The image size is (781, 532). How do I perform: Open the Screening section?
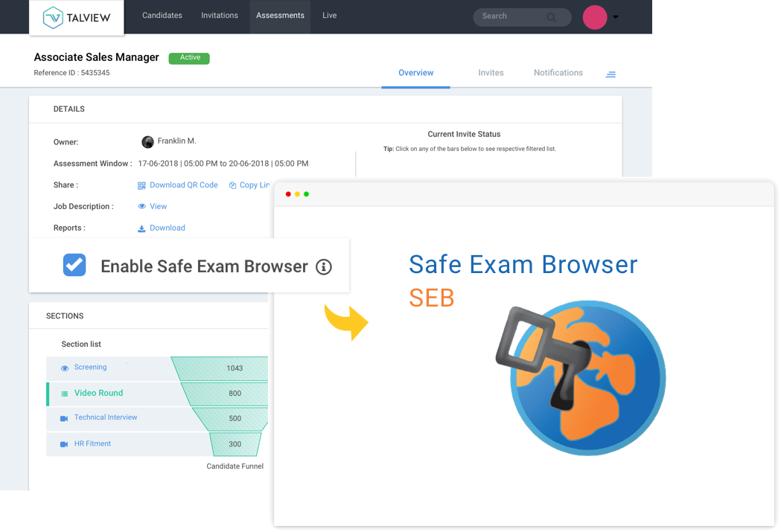91,368
